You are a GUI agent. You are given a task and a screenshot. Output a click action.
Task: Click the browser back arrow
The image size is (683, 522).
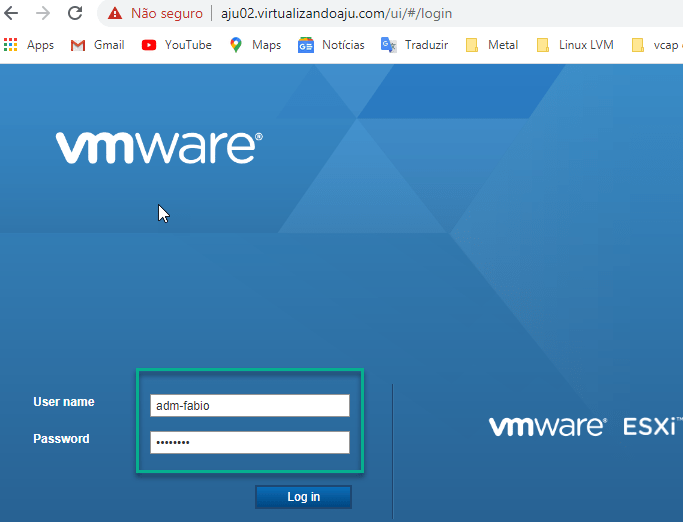tap(12, 14)
